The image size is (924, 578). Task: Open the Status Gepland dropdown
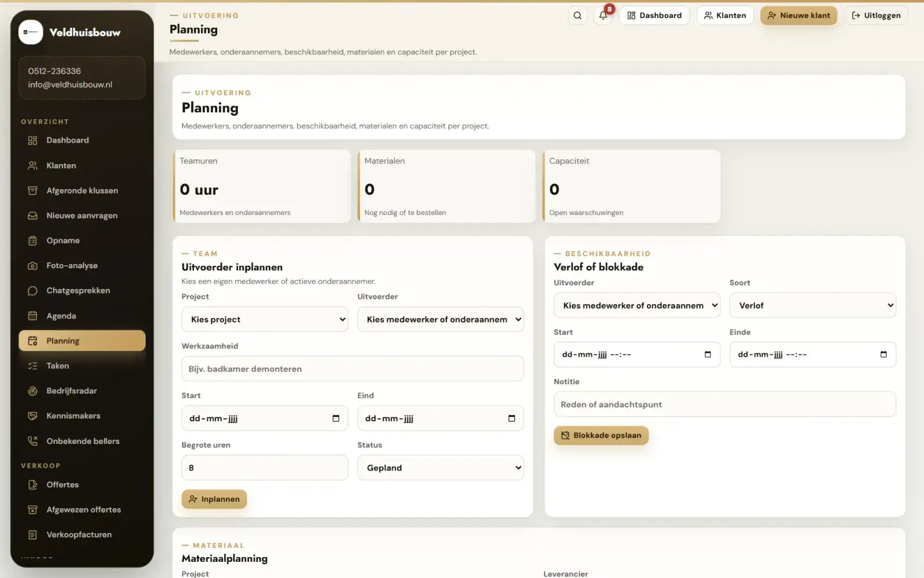point(441,468)
